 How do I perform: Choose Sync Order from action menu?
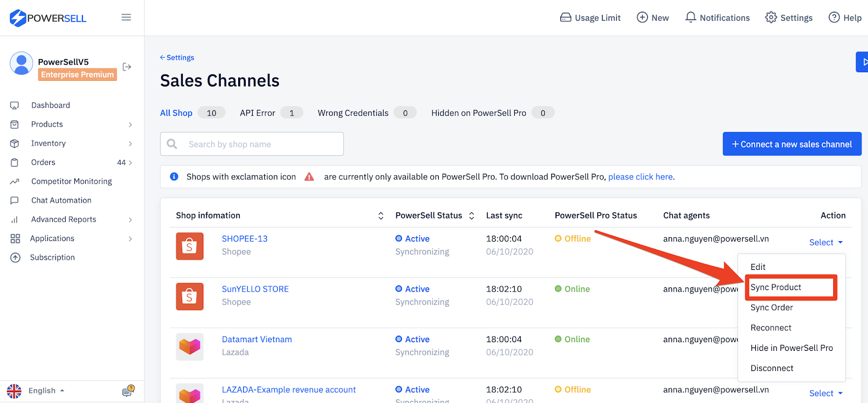tap(771, 307)
